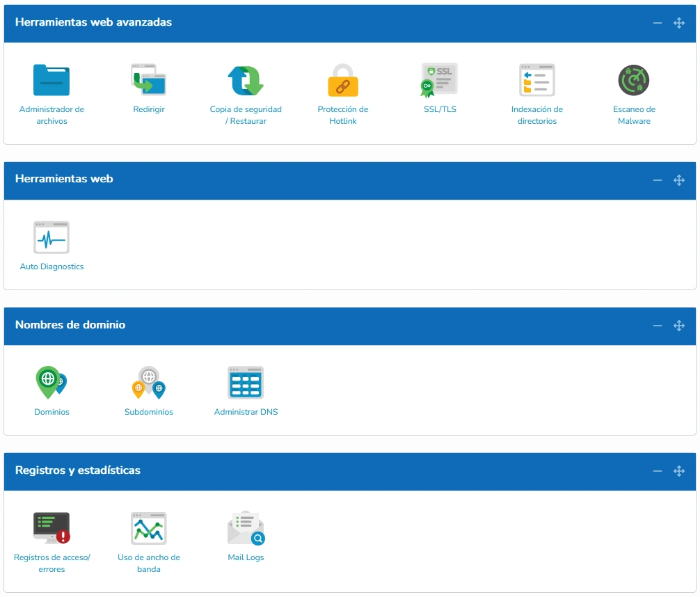Open the Indexación de directorios icon
Image resolution: width=700 pixels, height=597 pixels.
click(x=537, y=80)
